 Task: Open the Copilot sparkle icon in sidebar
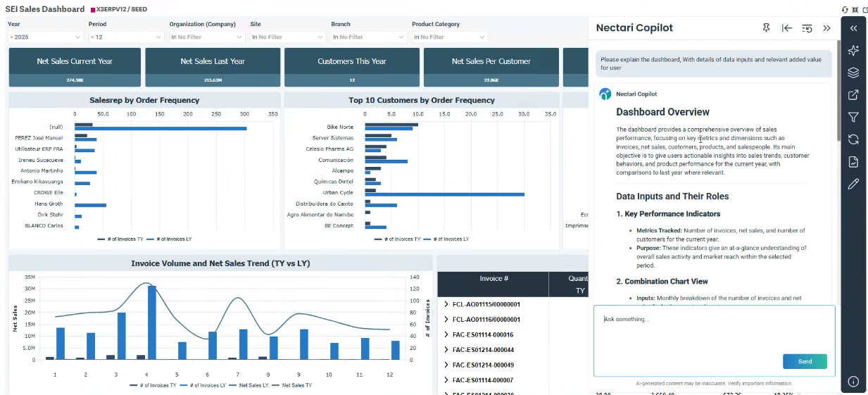tap(853, 51)
